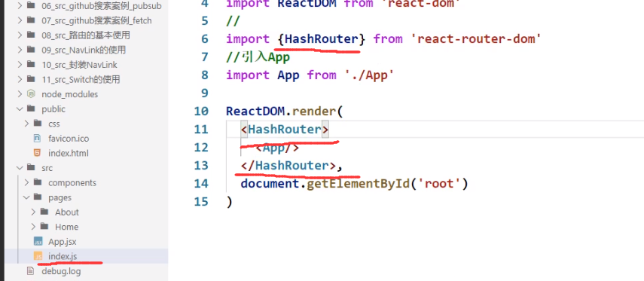This screenshot has width=644, height=281.
Task: Place cursor on HashRouter in the import line
Action: (321, 39)
